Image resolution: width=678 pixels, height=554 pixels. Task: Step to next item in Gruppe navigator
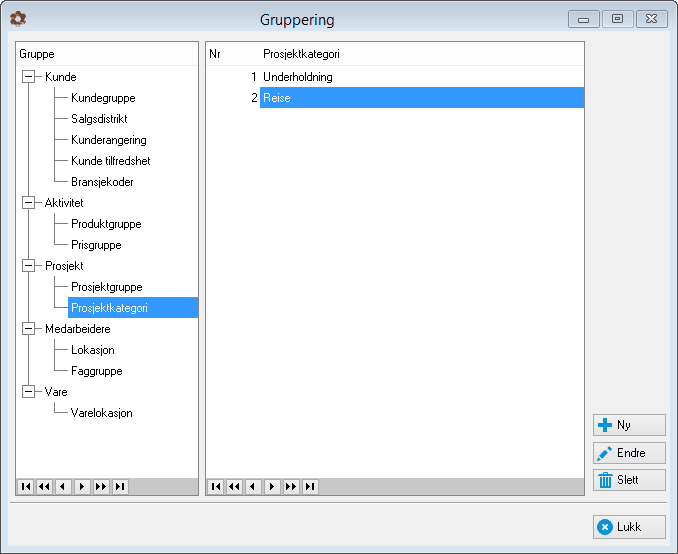click(82, 487)
